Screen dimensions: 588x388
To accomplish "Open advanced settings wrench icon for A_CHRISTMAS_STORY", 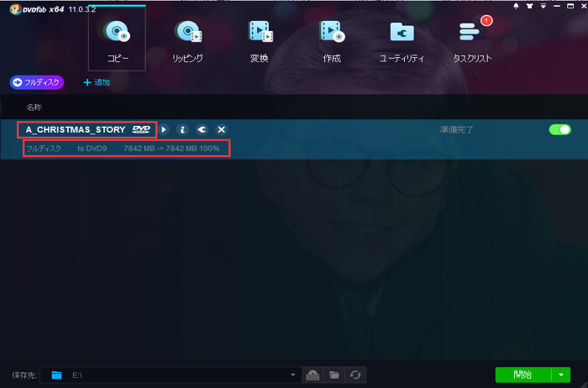I will click(x=202, y=129).
